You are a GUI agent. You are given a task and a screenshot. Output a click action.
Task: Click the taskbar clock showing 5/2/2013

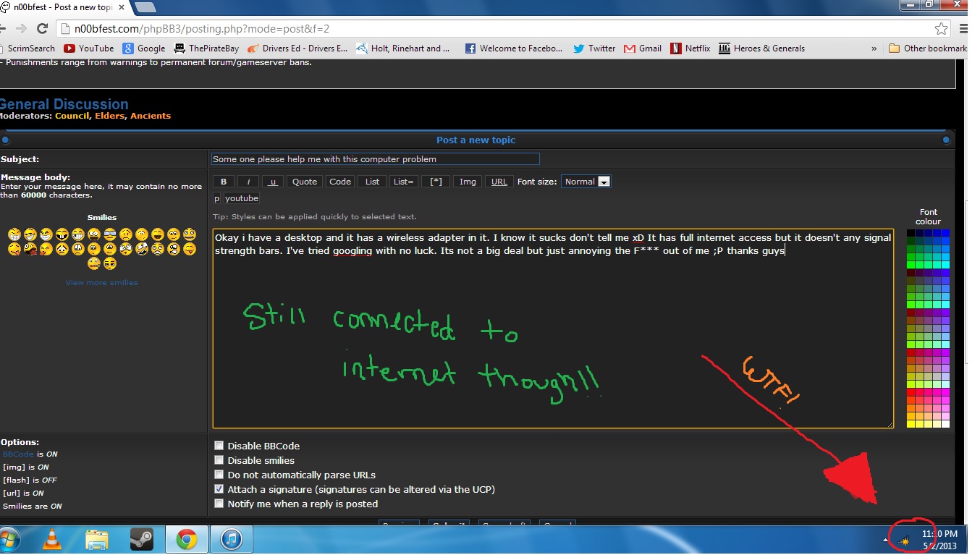click(939, 540)
